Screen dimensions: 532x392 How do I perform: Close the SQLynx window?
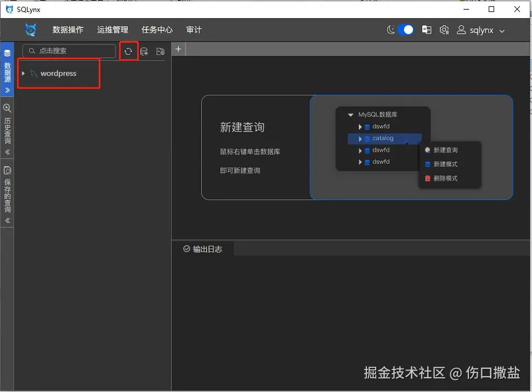(517, 9)
